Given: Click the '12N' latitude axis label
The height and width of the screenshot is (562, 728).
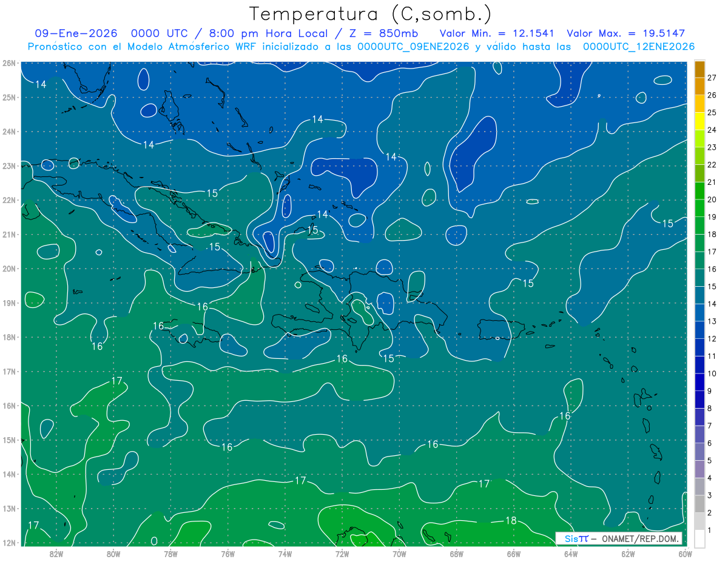Looking at the screenshot, I should coord(8,543).
